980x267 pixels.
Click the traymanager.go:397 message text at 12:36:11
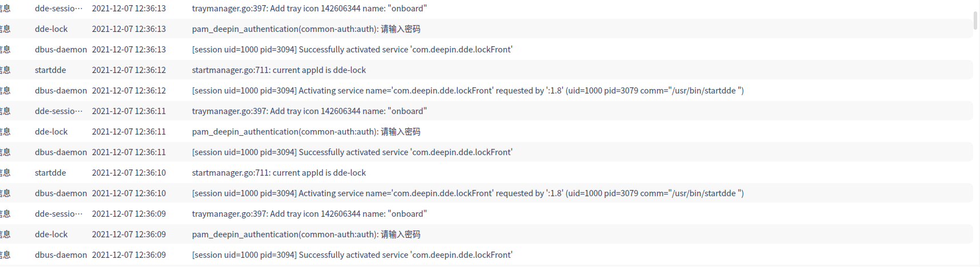coord(309,111)
